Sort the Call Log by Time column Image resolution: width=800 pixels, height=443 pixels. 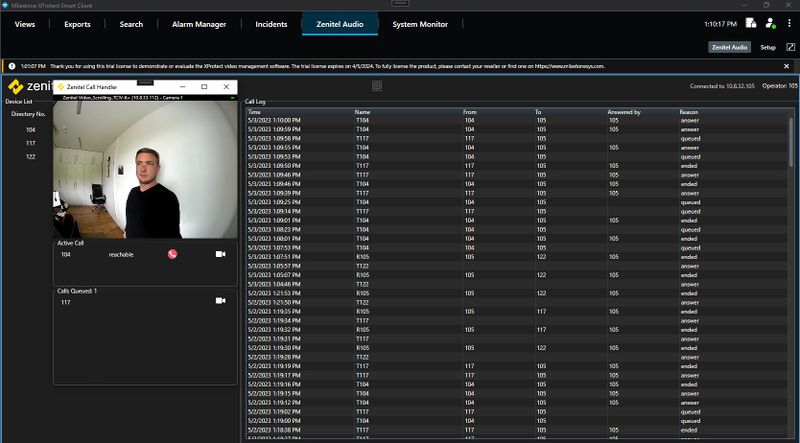point(255,112)
